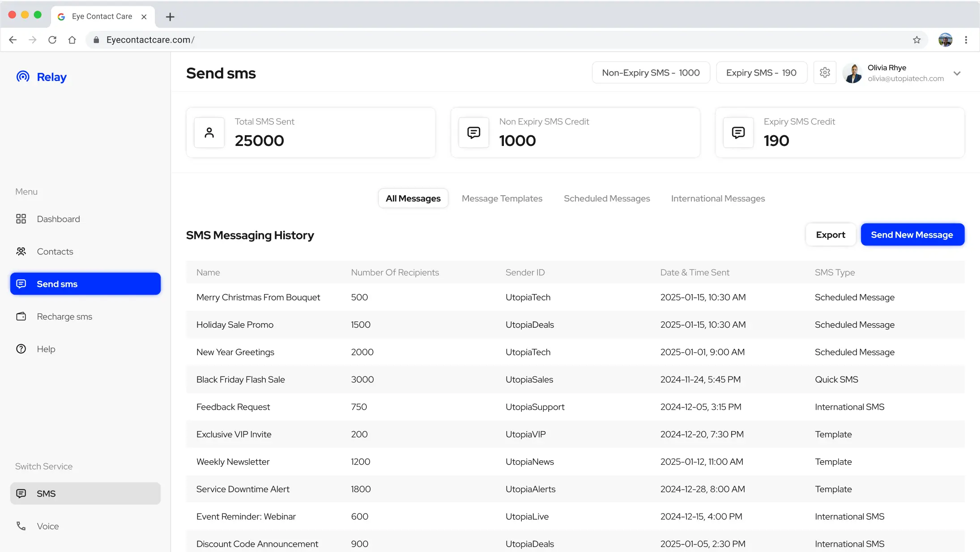Click the Sender ID column header
980x552 pixels.
pos(525,272)
